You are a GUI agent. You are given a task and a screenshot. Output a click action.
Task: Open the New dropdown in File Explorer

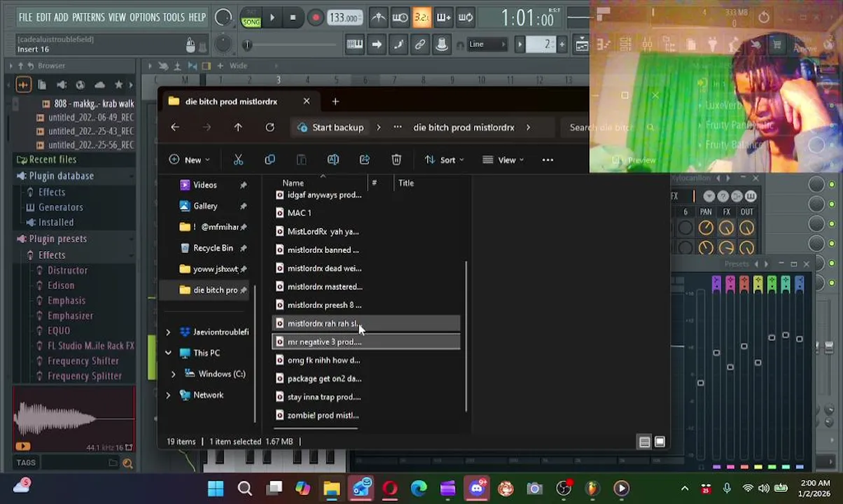[188, 160]
